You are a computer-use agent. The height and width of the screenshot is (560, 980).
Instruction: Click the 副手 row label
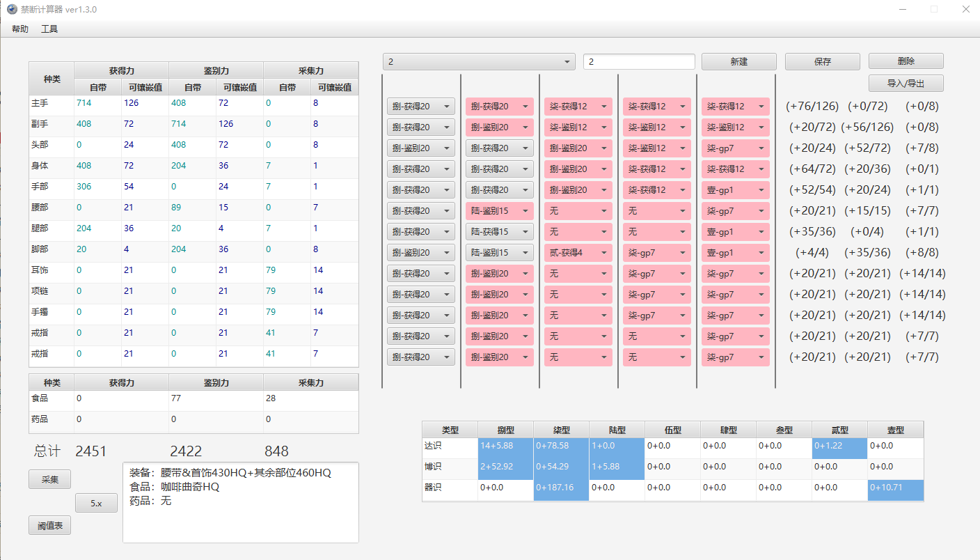point(40,124)
